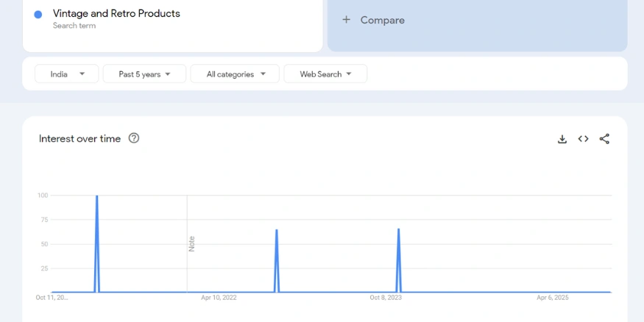Edit the Vintage and Retro Products term
The height and width of the screenshot is (322, 644).
coord(116,13)
